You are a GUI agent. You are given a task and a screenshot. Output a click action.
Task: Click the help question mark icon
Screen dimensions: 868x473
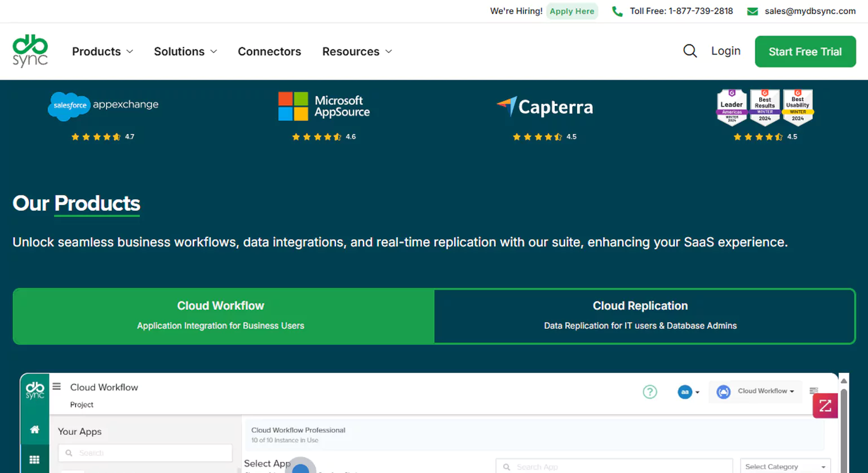pos(650,392)
